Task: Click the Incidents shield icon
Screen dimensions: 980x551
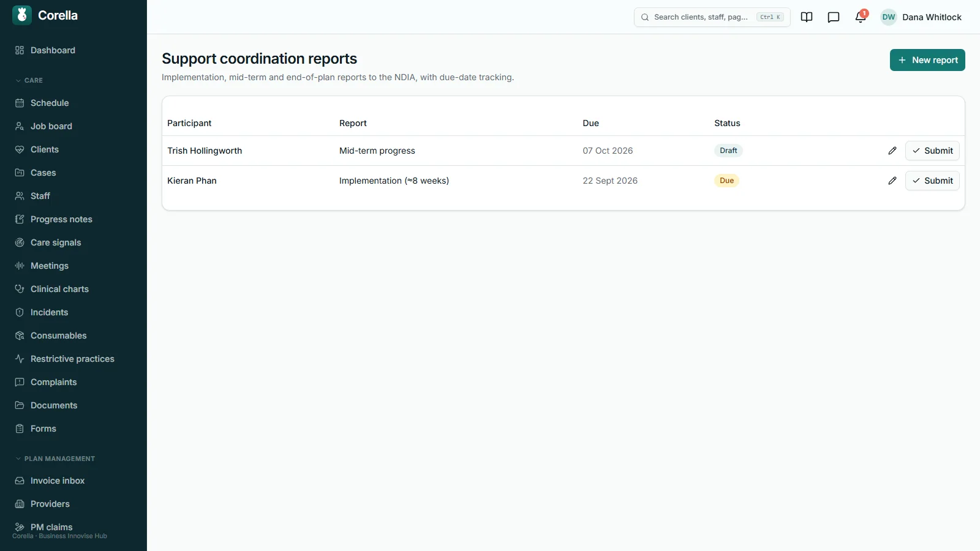Action: point(20,312)
